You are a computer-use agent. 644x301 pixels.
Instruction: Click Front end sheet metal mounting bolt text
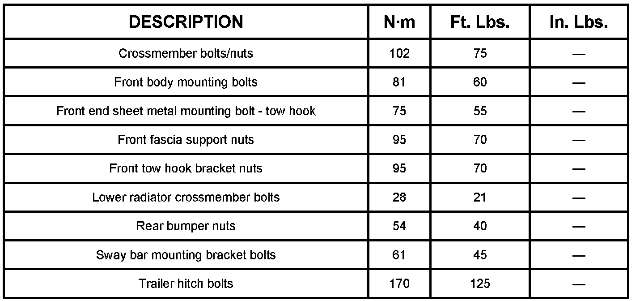point(157,111)
